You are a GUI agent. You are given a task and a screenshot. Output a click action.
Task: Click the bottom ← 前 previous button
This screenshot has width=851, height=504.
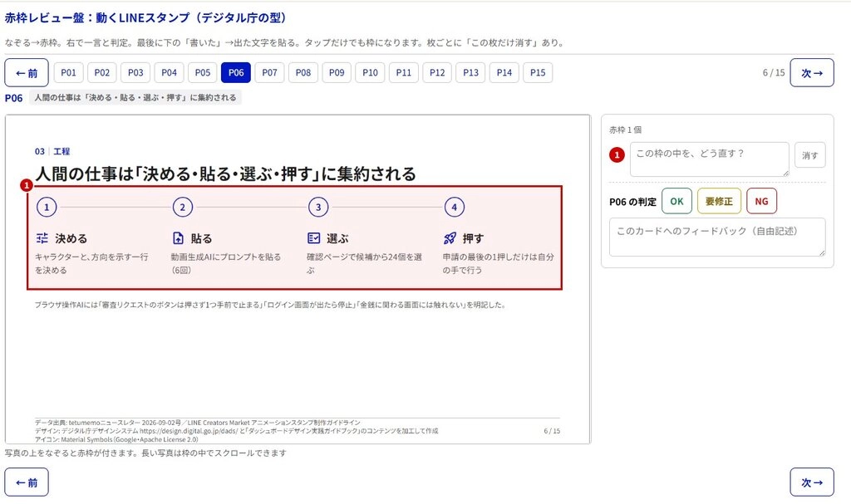pyautogui.click(x=27, y=482)
